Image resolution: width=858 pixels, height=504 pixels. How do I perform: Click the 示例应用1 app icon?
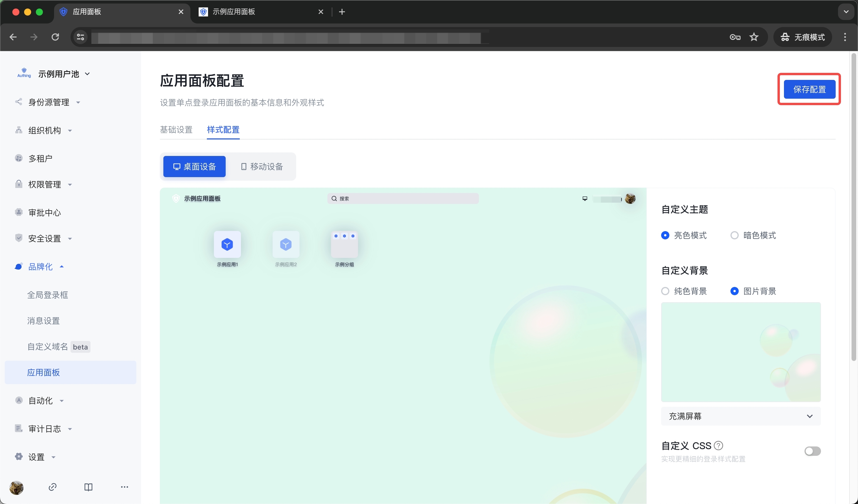[x=227, y=244]
